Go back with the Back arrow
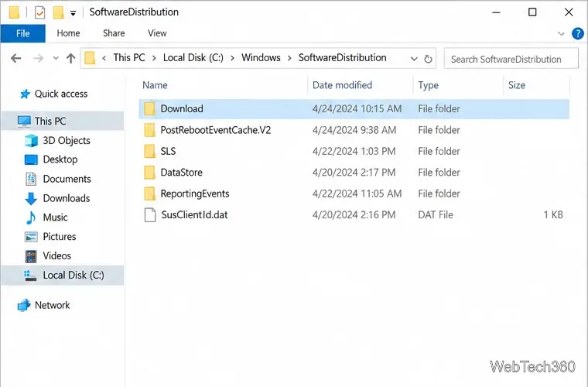This screenshot has width=588, height=387. (x=15, y=58)
